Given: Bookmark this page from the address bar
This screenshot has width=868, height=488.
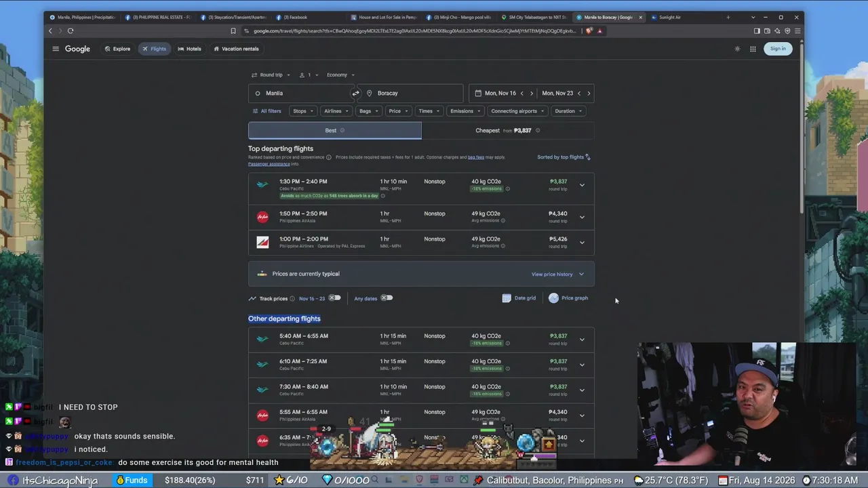Looking at the screenshot, I should [233, 30].
